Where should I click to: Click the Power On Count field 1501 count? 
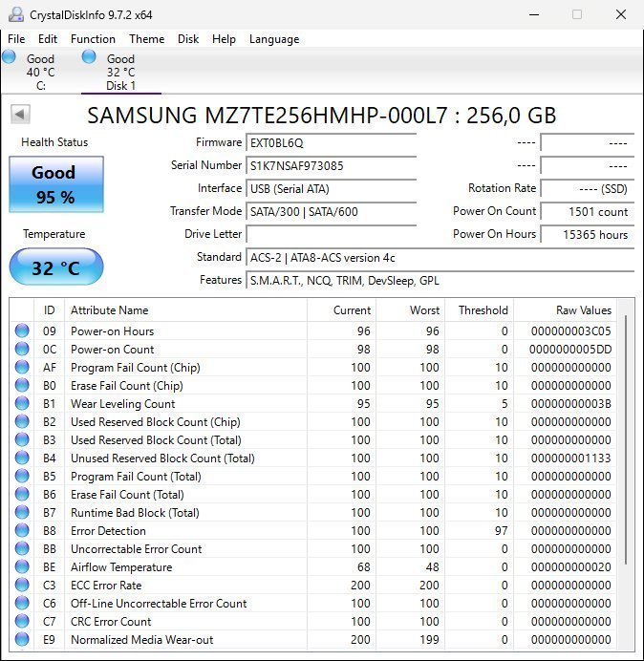point(587,211)
